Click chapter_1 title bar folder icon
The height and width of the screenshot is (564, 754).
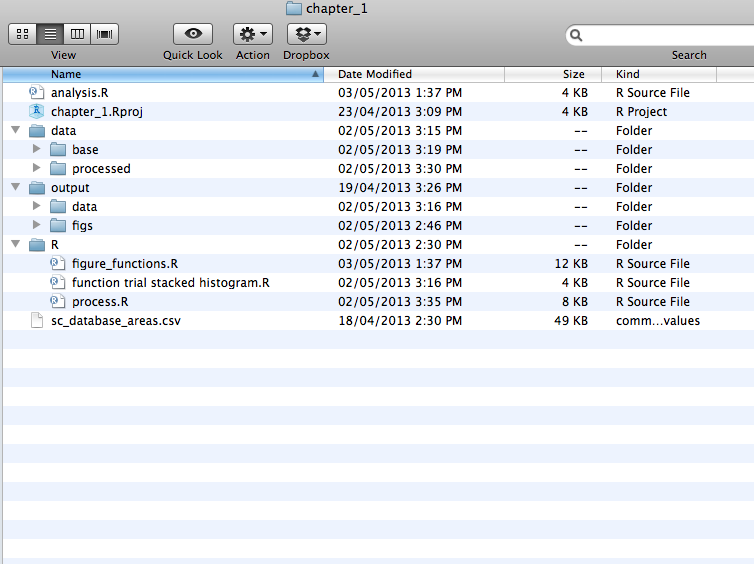click(294, 9)
